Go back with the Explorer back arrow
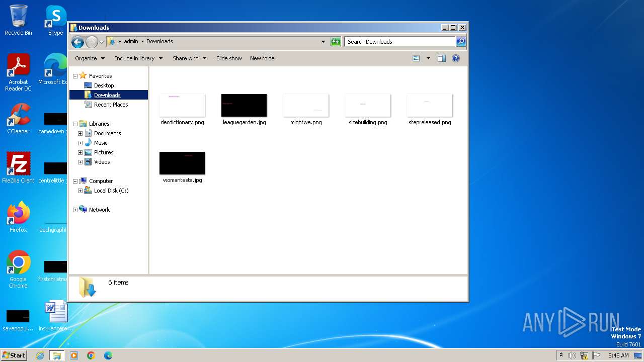This screenshot has height=362, width=644. [x=77, y=42]
